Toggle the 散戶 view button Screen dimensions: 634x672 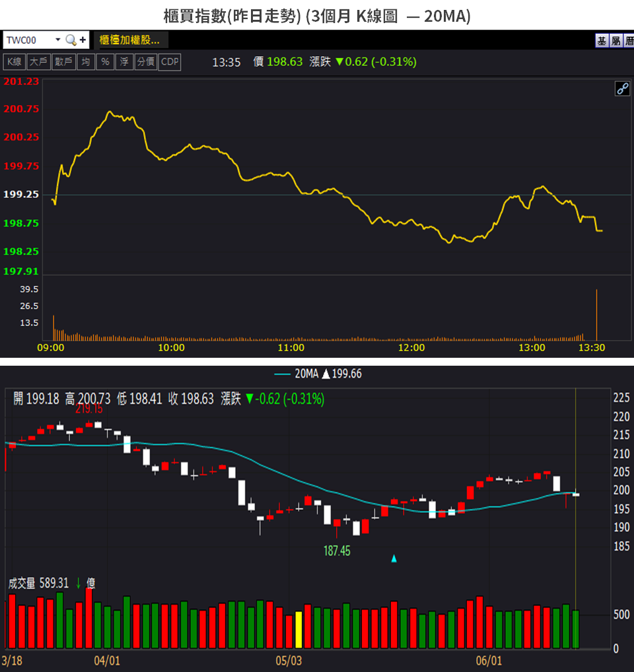click(64, 62)
